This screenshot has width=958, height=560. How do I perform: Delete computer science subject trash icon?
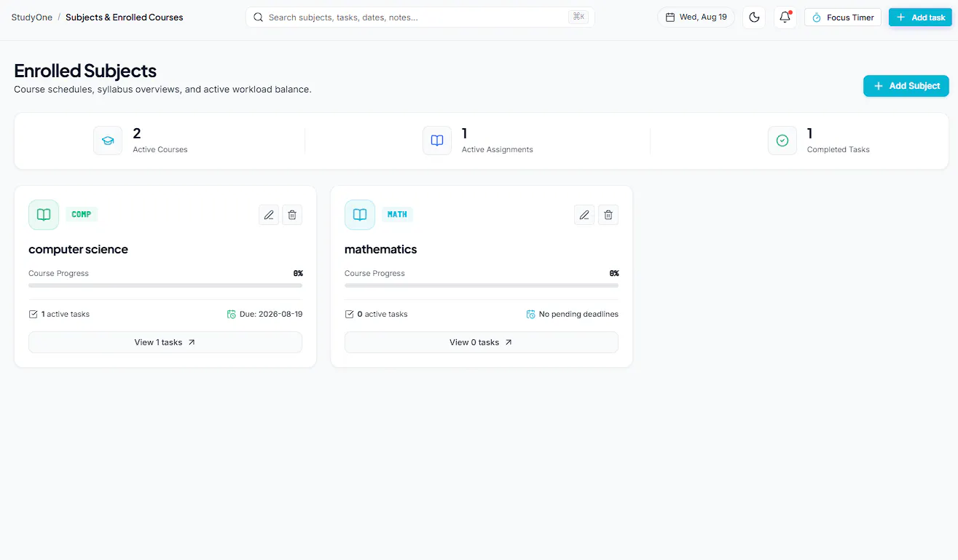coord(292,215)
